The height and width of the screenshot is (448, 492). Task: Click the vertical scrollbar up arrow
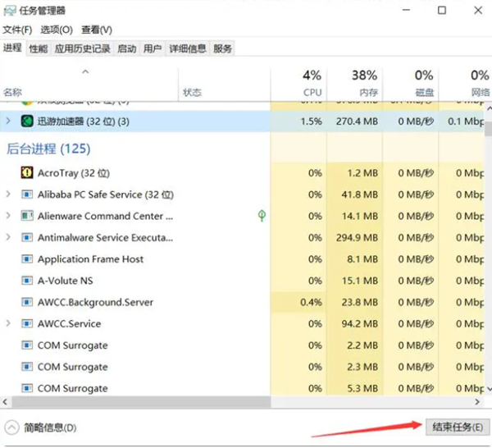point(489,108)
